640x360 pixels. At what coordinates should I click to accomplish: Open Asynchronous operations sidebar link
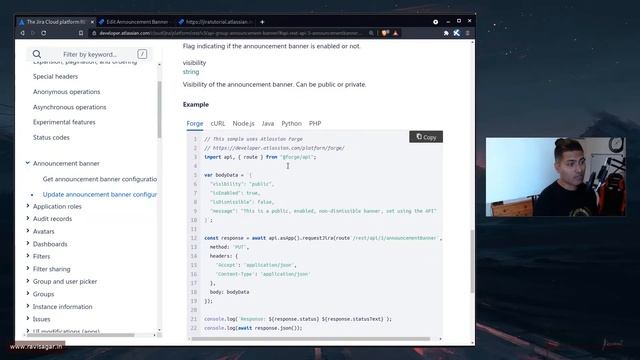pos(69,107)
